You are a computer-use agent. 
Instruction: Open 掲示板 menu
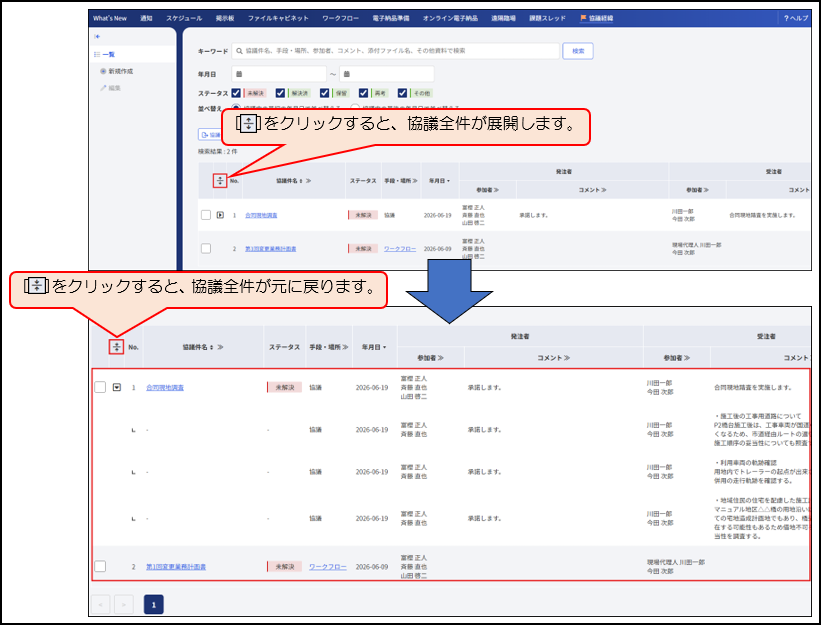pyautogui.click(x=225, y=18)
